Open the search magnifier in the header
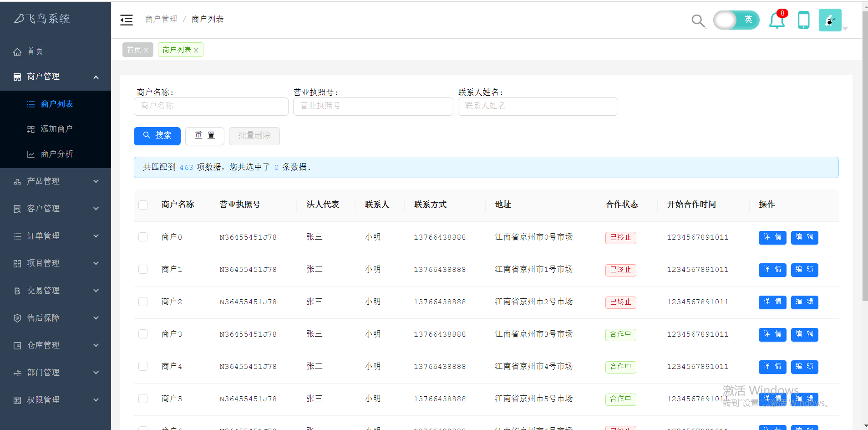 click(698, 20)
